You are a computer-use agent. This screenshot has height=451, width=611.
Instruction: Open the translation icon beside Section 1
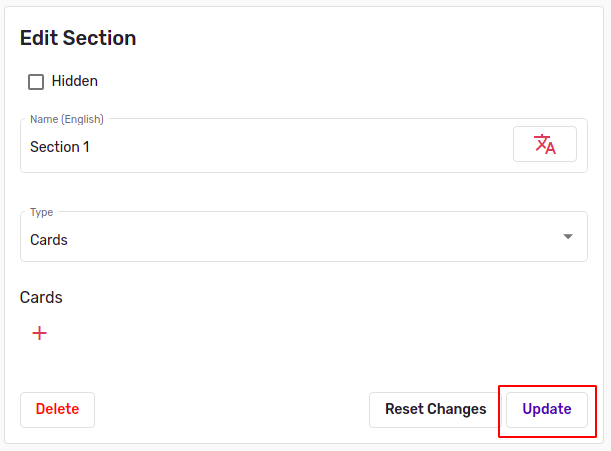coord(545,144)
